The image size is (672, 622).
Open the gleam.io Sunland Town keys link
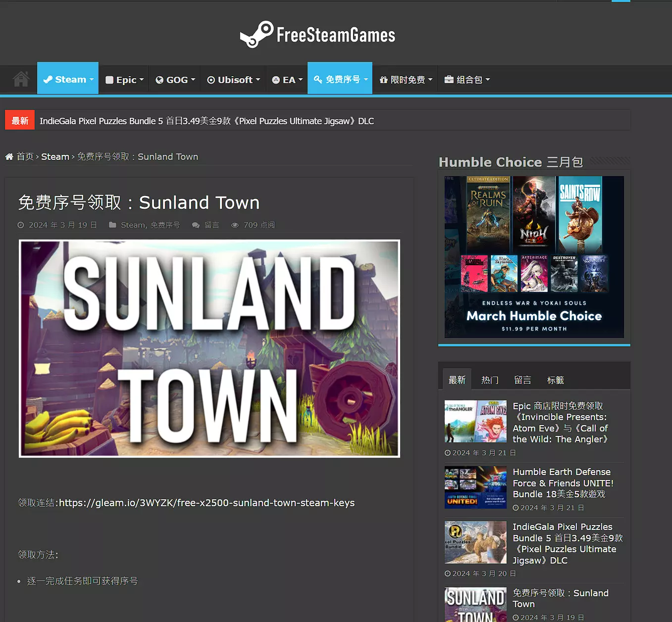click(x=207, y=503)
